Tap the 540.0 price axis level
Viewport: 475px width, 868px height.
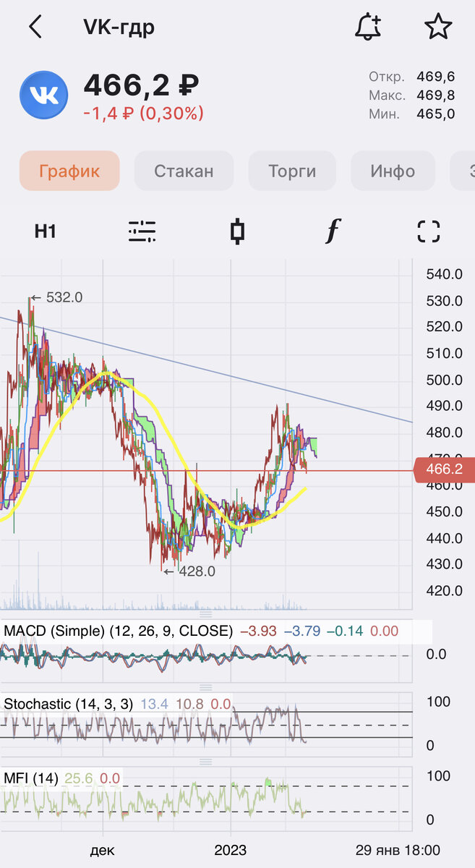444,274
